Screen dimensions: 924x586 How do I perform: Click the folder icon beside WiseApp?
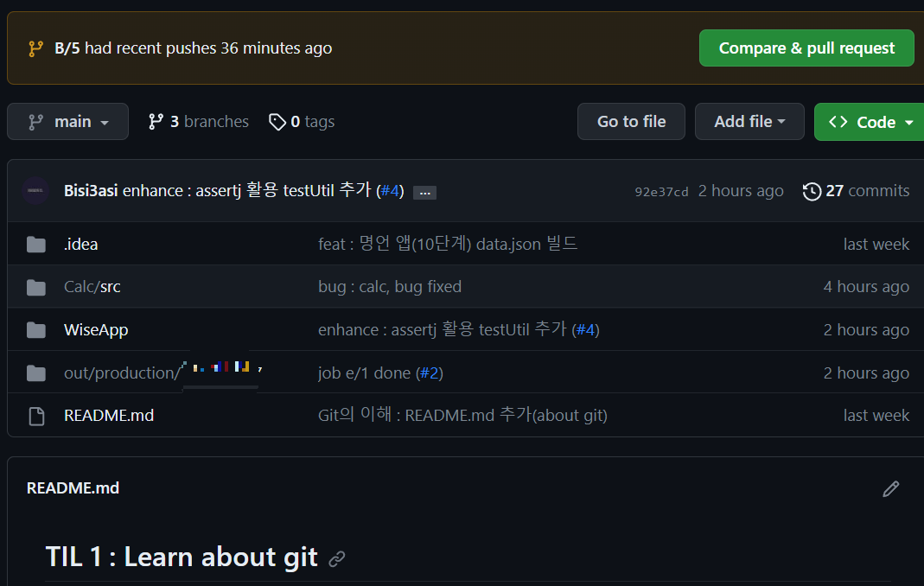[36, 330]
